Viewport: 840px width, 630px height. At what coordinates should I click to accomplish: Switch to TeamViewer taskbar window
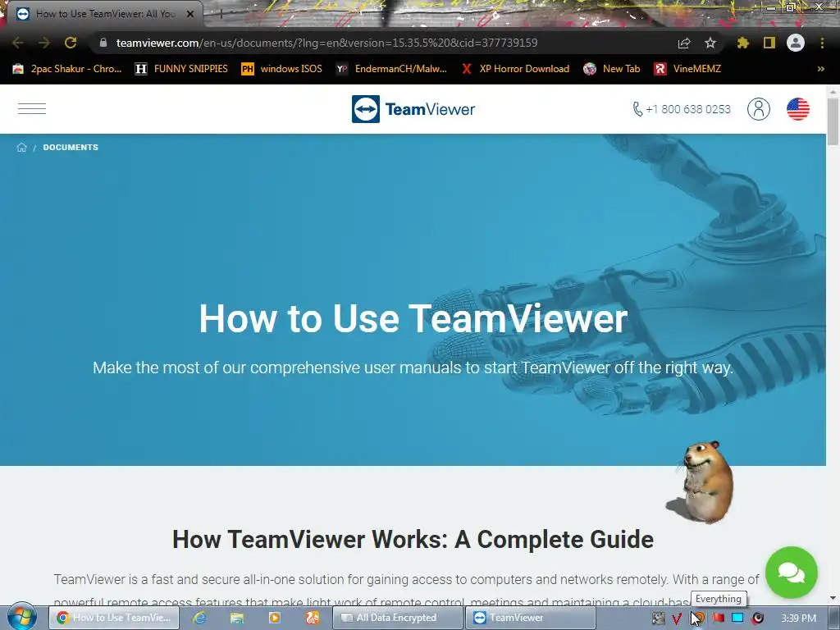[x=531, y=618]
